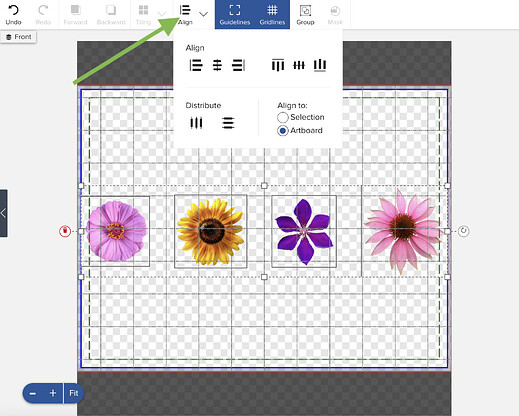Click the Fit zoom button
519x416 pixels.
pos(74,393)
